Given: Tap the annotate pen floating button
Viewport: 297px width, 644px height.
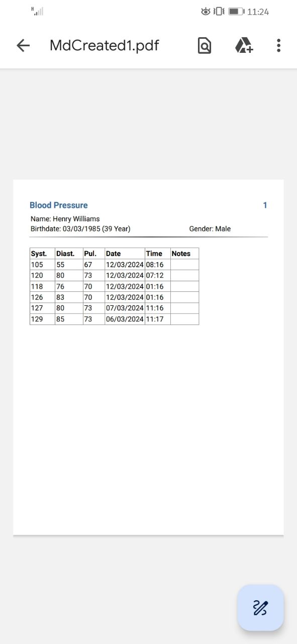Looking at the screenshot, I should click(260, 608).
